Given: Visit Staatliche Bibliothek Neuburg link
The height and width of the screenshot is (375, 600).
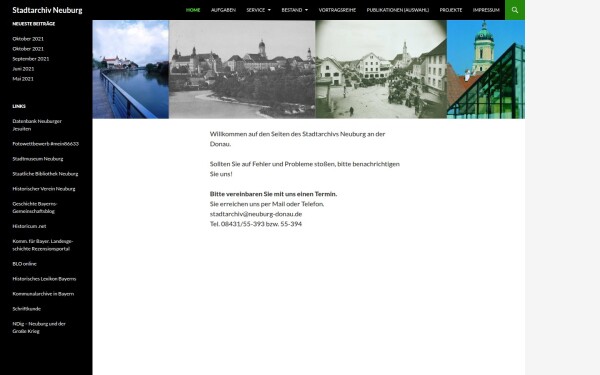Looking at the screenshot, I should (45, 174).
